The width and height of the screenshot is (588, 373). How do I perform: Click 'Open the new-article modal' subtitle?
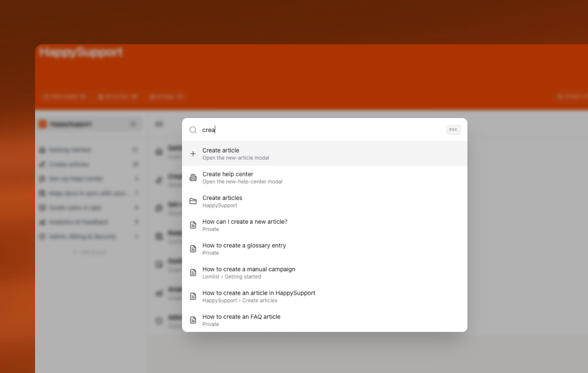tap(236, 158)
